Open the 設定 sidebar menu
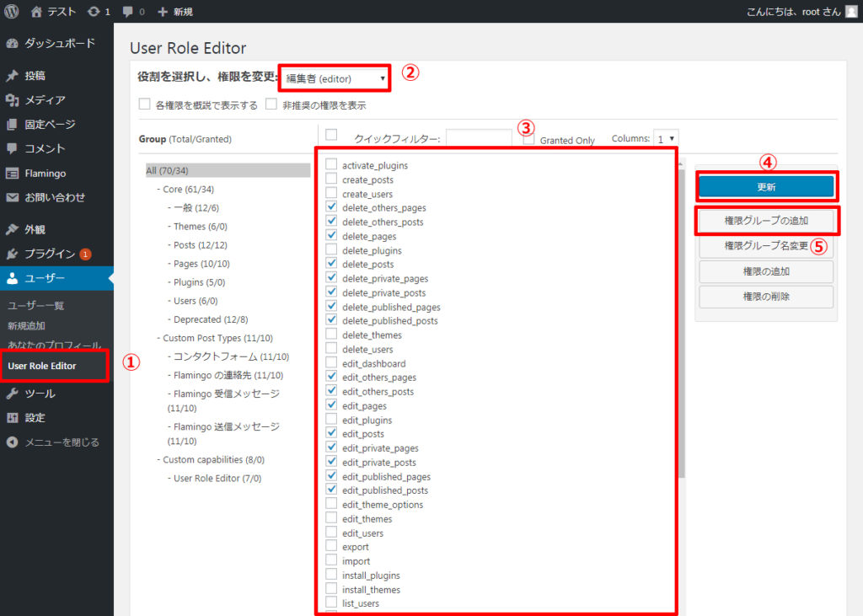The image size is (863, 616). pyautogui.click(x=34, y=417)
